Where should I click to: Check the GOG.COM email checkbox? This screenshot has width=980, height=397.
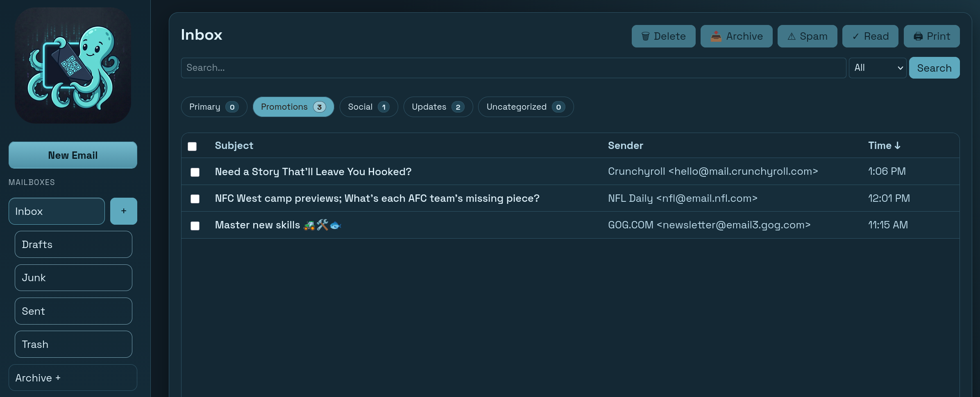(x=195, y=226)
